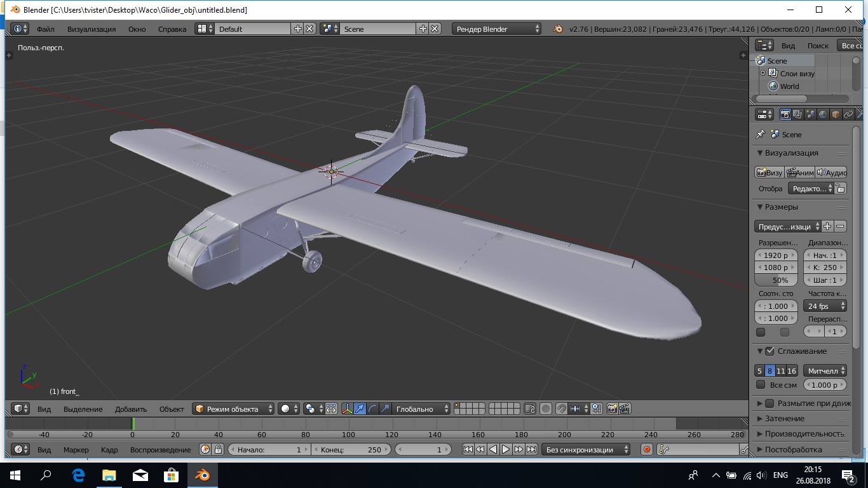Open the Файл menu
Screen dimensions: 868x488
(46, 29)
